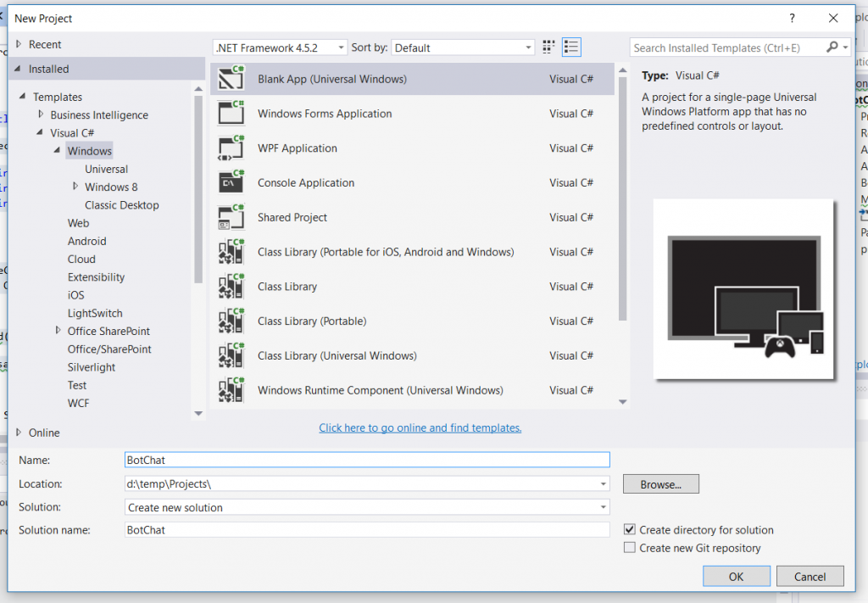
Task: Open the help question mark button
Action: click(793, 19)
